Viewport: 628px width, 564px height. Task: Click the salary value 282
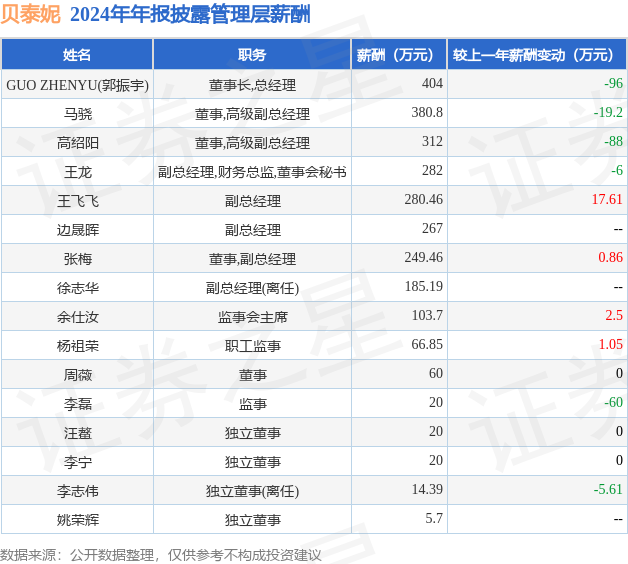(x=432, y=170)
